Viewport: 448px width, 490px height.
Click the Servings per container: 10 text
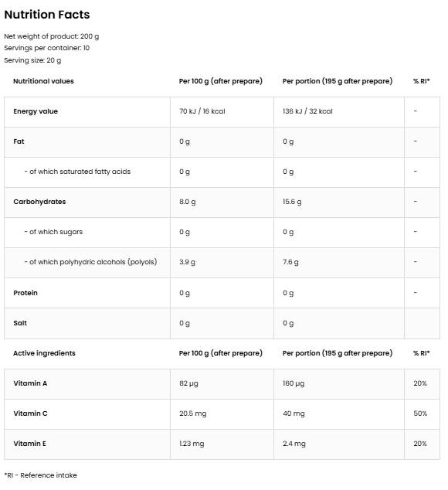coord(47,48)
